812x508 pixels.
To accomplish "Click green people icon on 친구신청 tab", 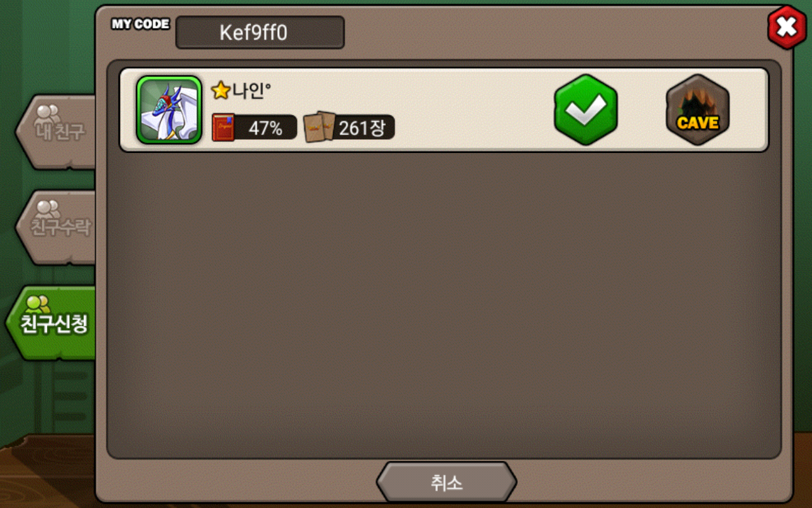I will pyautogui.click(x=38, y=304).
